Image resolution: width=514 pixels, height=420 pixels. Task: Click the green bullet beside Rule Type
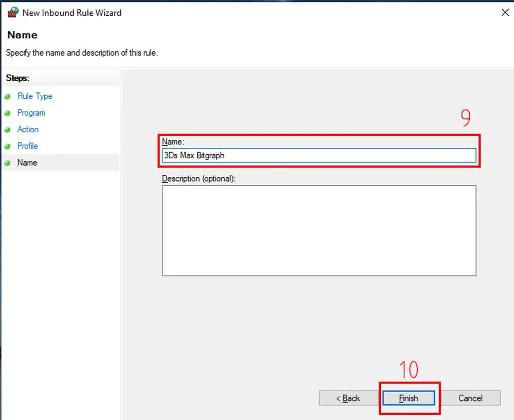tap(8, 97)
